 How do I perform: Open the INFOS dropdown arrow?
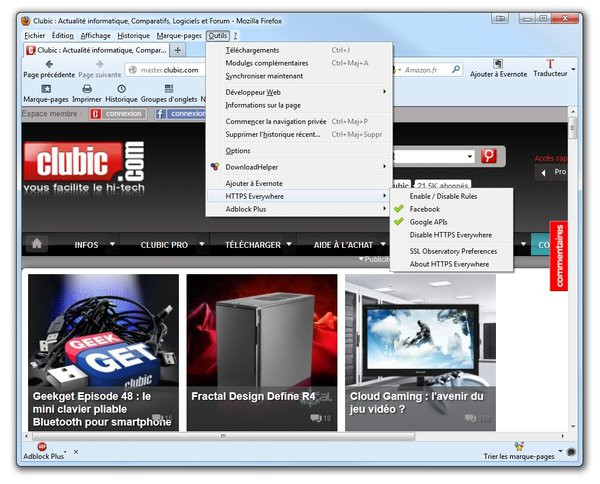click(112, 243)
